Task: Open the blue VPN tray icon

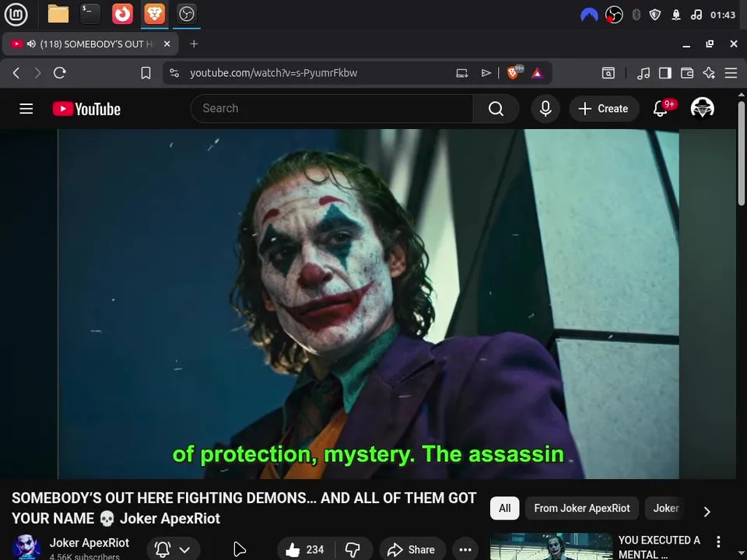Action: click(589, 15)
